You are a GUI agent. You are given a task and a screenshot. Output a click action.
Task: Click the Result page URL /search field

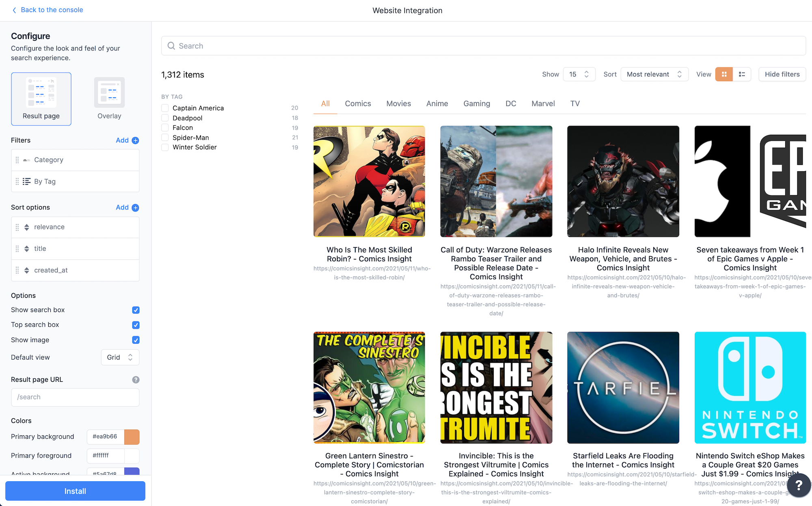[x=75, y=397]
